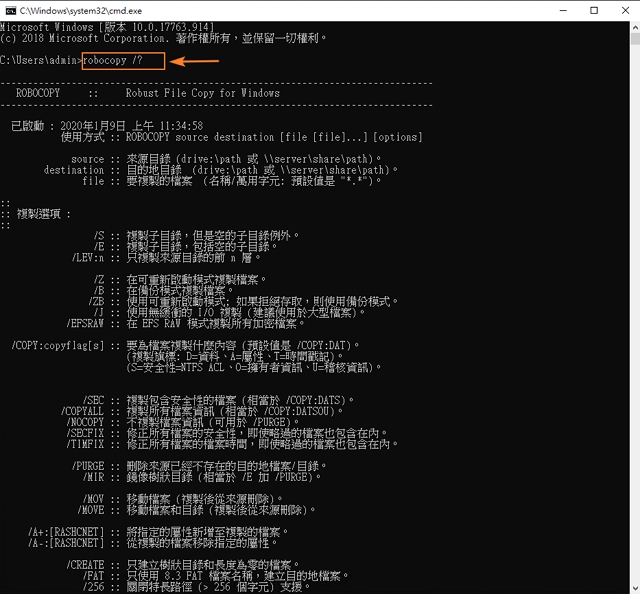The width and height of the screenshot is (640, 594).
Task: Click the "/TIMFIX" option
Action: [85, 445]
